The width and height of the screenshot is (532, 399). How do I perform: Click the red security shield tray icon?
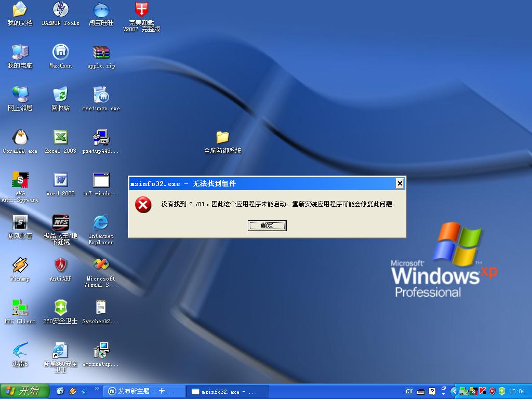point(492,391)
